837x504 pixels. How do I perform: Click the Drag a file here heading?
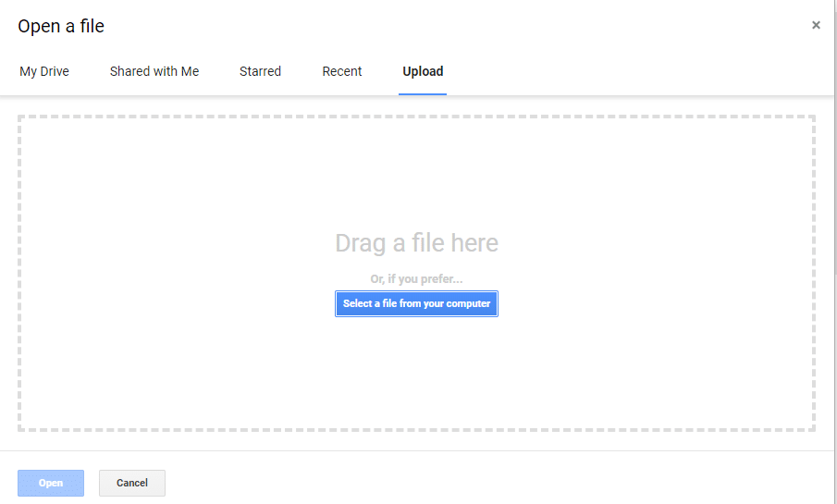(416, 243)
